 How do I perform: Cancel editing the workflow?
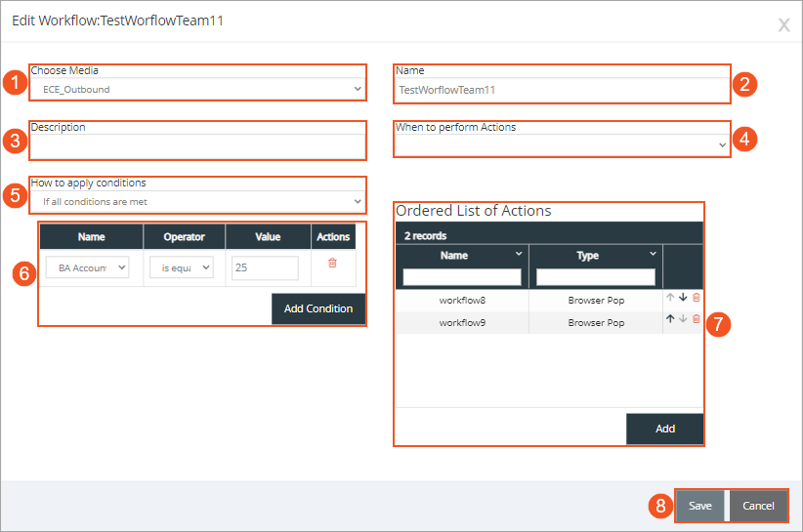[758, 506]
